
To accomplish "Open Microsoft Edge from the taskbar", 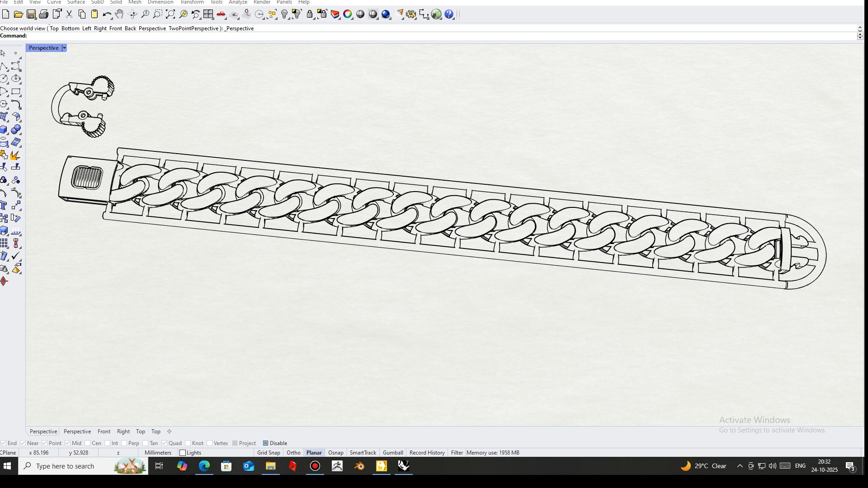I will click(204, 466).
